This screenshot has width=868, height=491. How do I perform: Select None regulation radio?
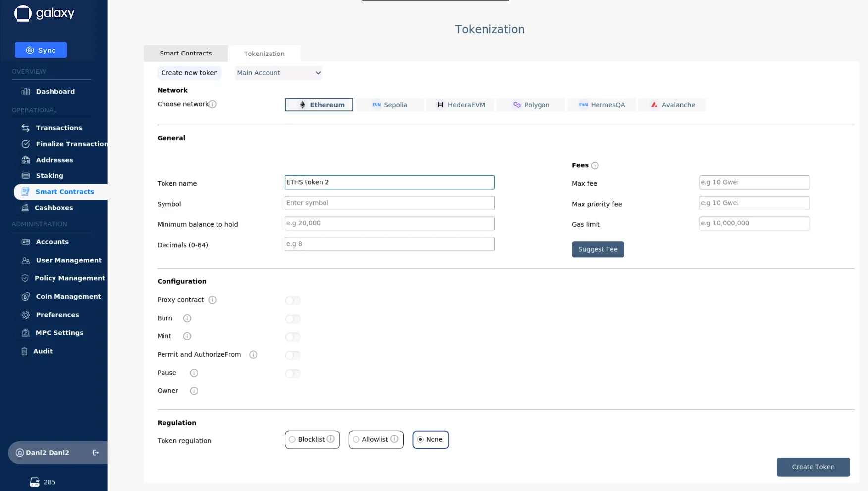point(420,440)
